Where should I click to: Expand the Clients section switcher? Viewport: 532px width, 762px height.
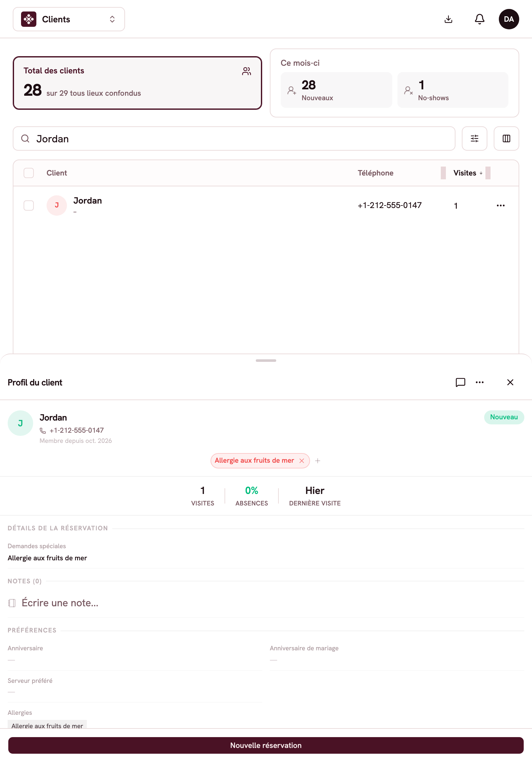69,19
